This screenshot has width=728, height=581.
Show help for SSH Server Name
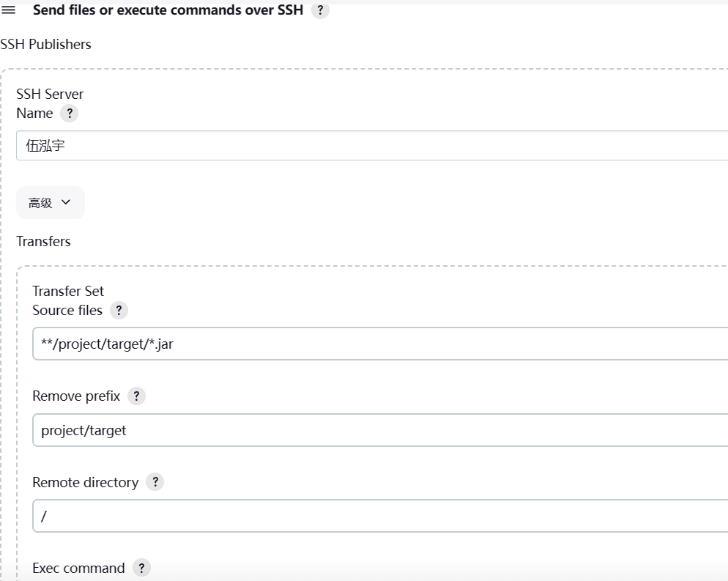tap(69, 114)
